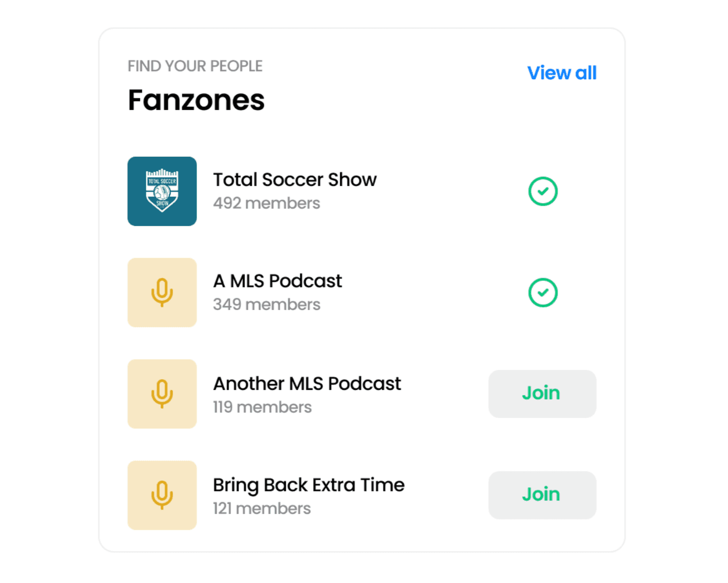Click the FIND YOUR PEOPLE label
728x583 pixels.
click(x=195, y=66)
